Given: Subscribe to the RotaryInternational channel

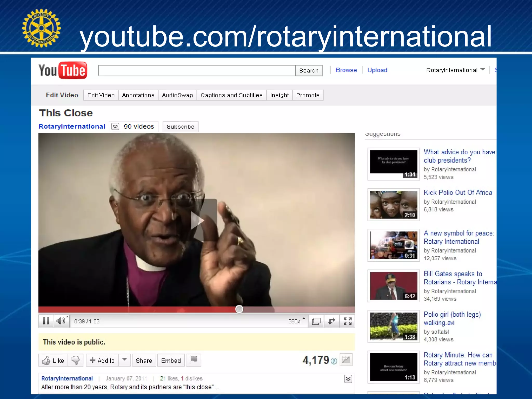Looking at the screenshot, I should click(x=181, y=127).
